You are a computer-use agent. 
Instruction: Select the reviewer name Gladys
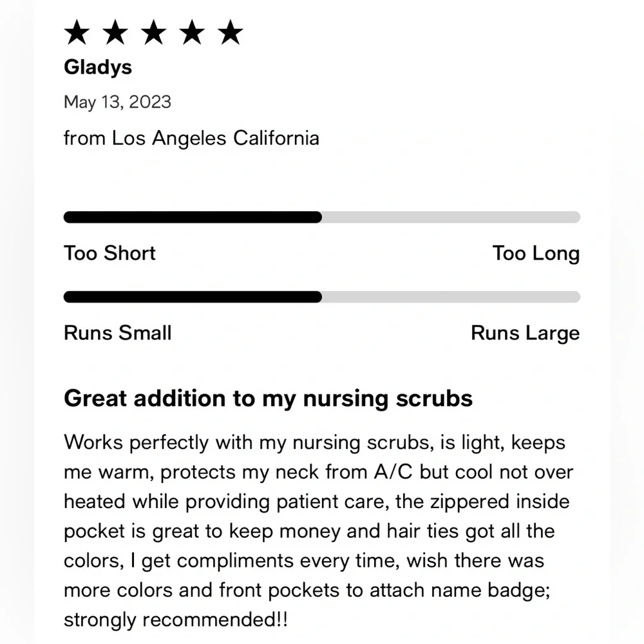(98, 68)
